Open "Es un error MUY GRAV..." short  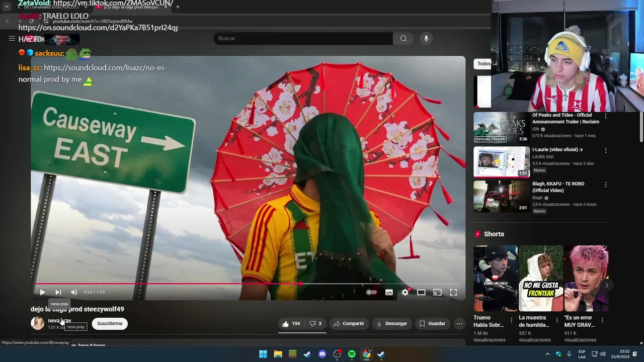point(586,279)
